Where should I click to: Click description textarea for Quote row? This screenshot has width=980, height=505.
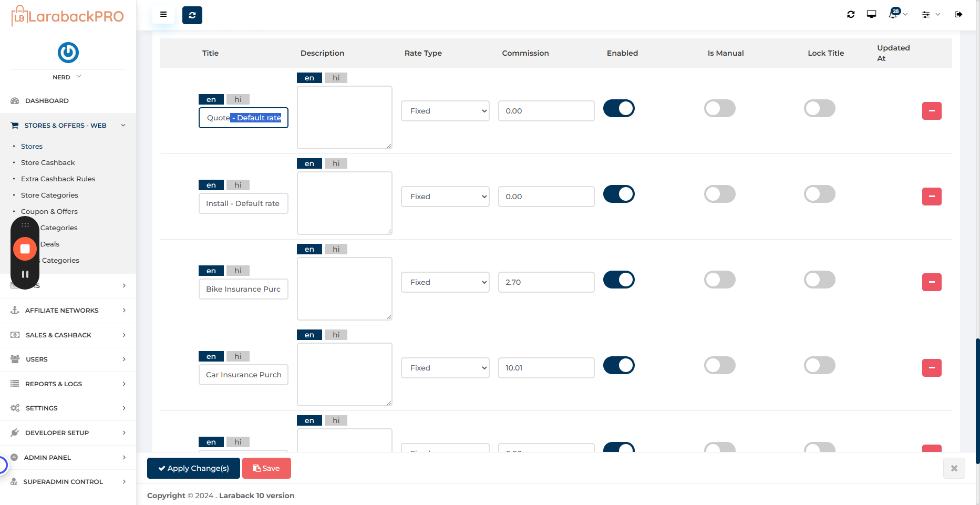(345, 118)
